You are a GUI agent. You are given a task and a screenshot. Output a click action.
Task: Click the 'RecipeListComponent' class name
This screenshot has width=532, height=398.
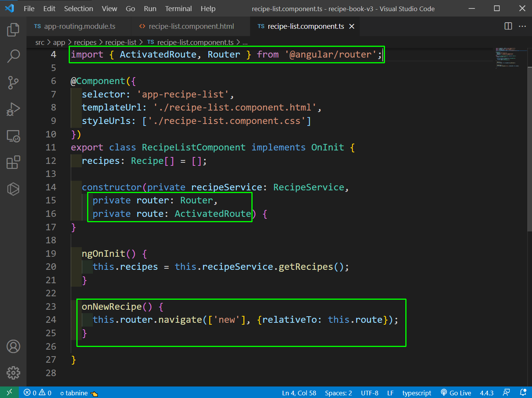pos(193,147)
